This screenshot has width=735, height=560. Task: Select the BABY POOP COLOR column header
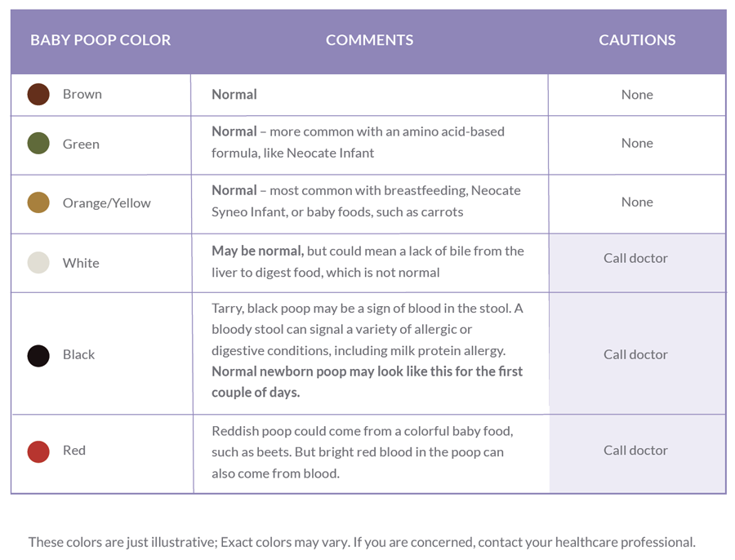pyautogui.click(x=100, y=40)
